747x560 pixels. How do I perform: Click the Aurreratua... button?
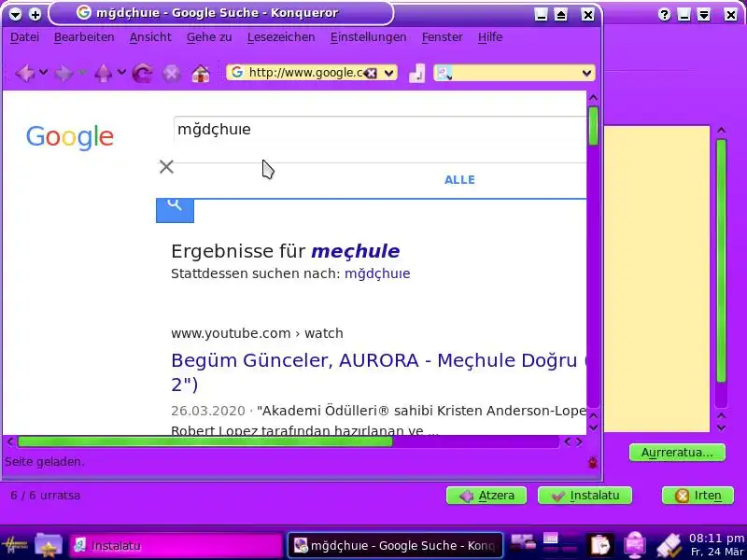pyautogui.click(x=677, y=453)
